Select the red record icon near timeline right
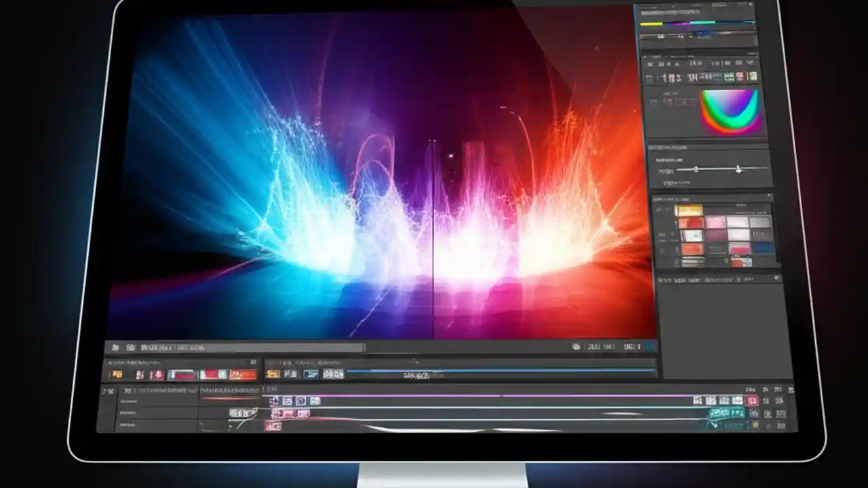The width and height of the screenshot is (868, 488). coord(751,401)
